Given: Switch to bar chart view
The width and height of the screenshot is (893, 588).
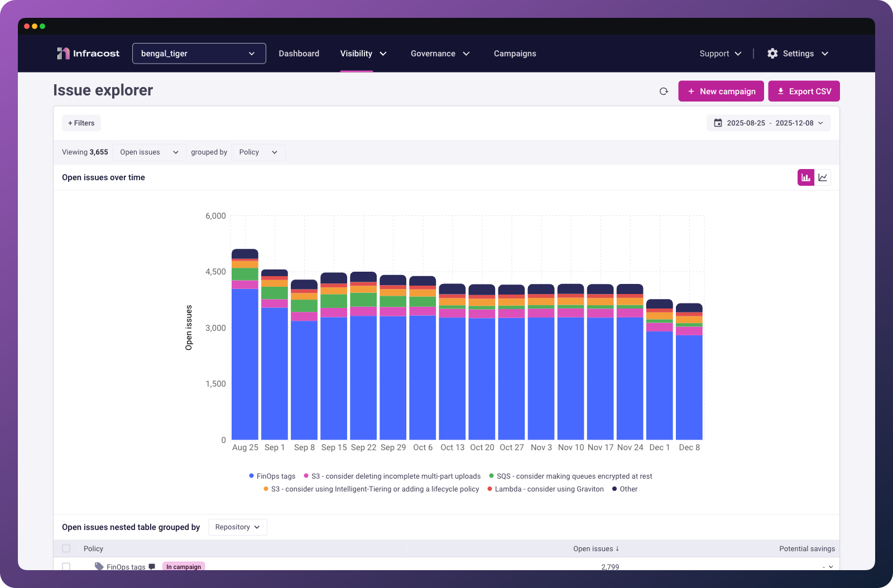Looking at the screenshot, I should (806, 177).
